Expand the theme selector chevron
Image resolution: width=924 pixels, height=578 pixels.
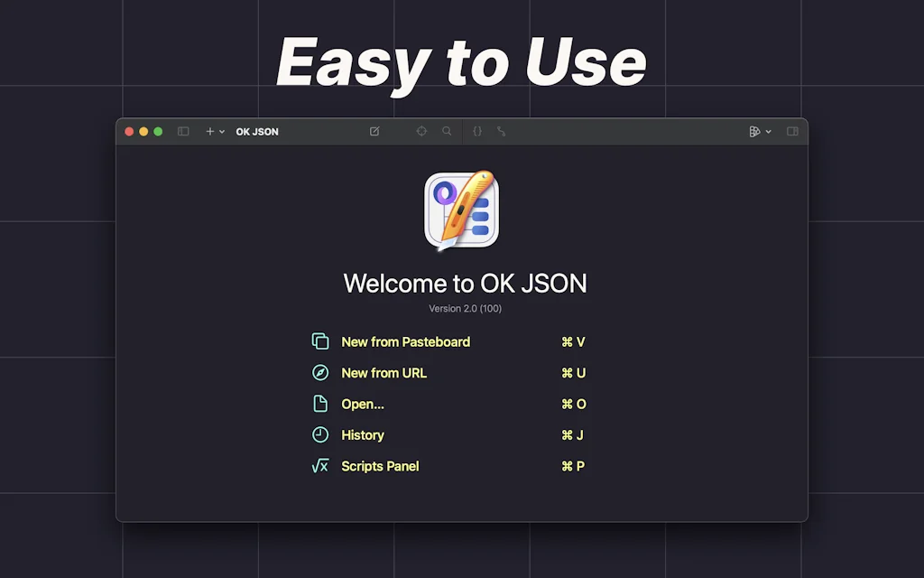769,131
